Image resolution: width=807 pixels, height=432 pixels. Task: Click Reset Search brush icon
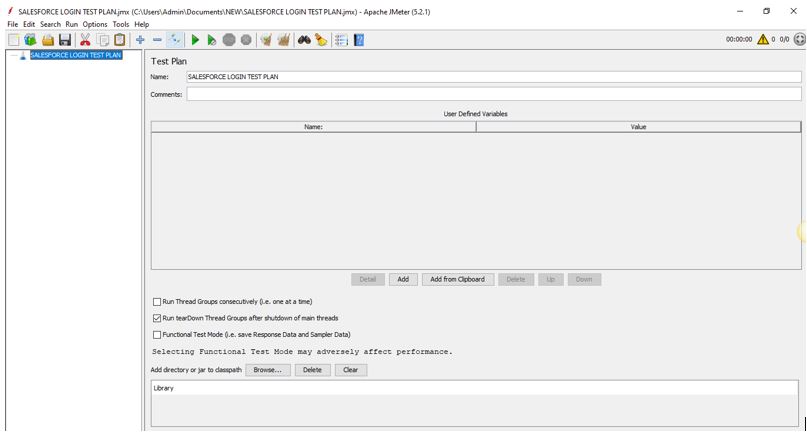(x=321, y=40)
